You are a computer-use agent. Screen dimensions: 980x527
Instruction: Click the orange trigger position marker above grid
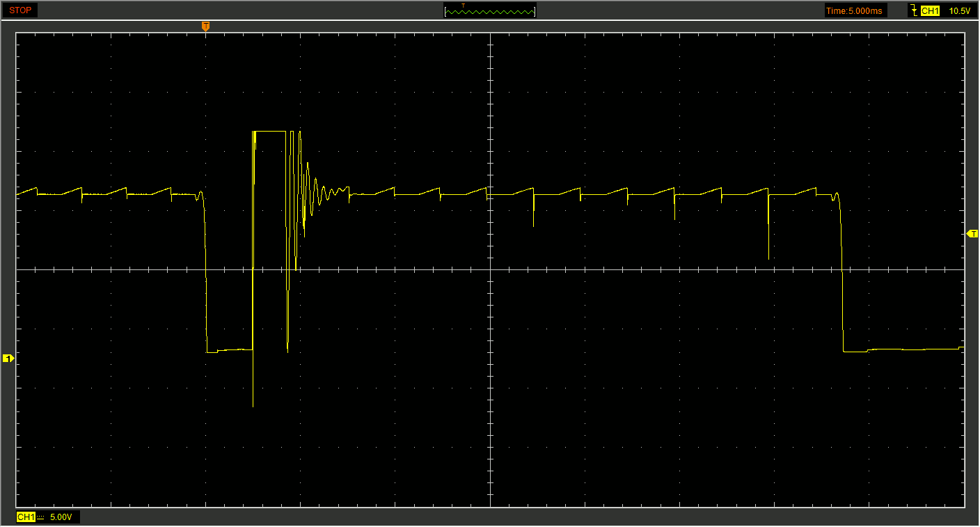click(205, 26)
